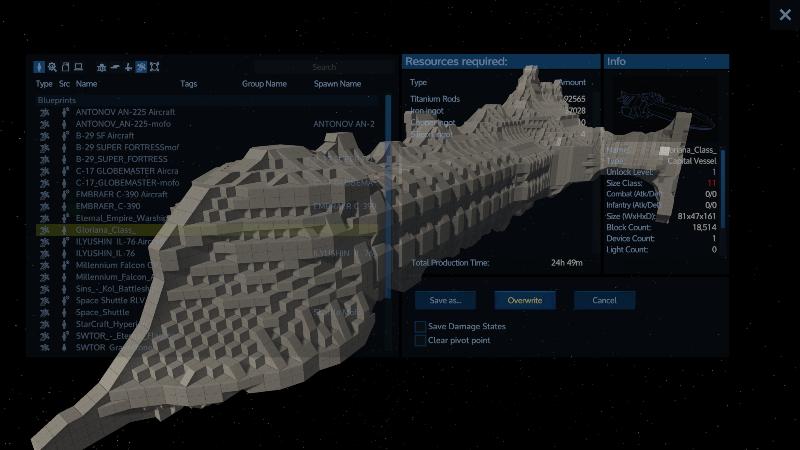800x450 pixels.
Task: Click Size value 81x47x161
Action: (x=697, y=216)
